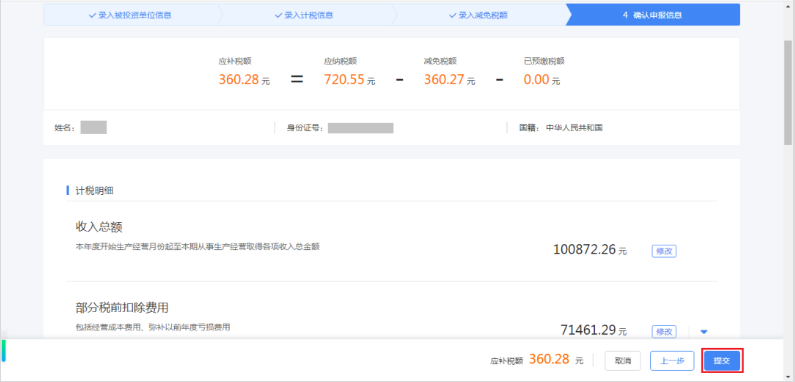Screen dimensions: 795x382
Task: Click the 应纳税额 720.55 value
Action: (x=344, y=79)
